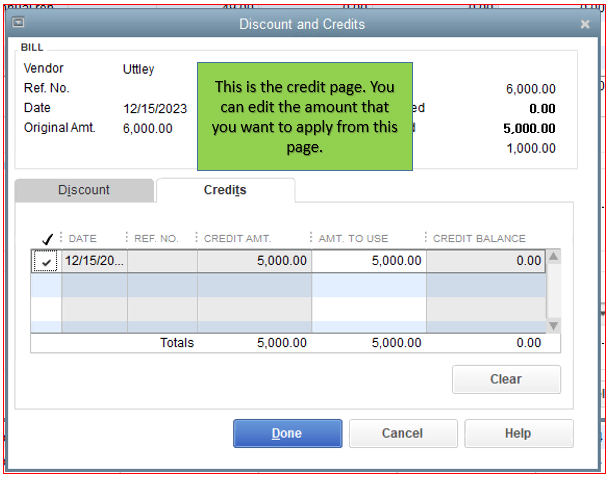
Task: Click the AMT. TO USE column header
Action: (353, 238)
